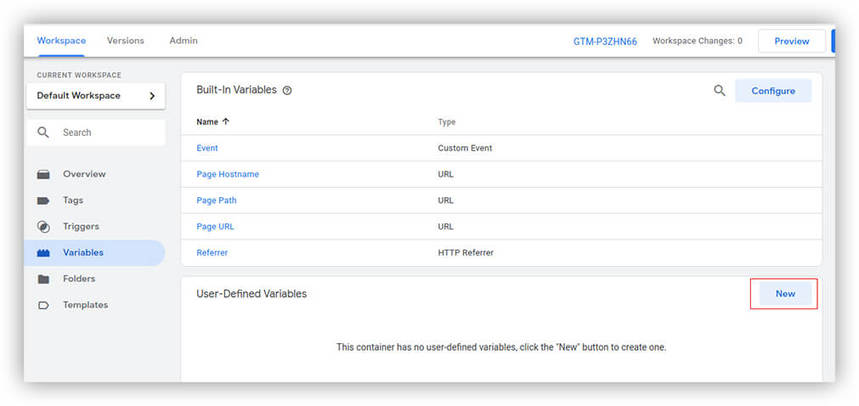Click the Folders sidebar icon
Screen dimensions: 859x406
(44, 279)
